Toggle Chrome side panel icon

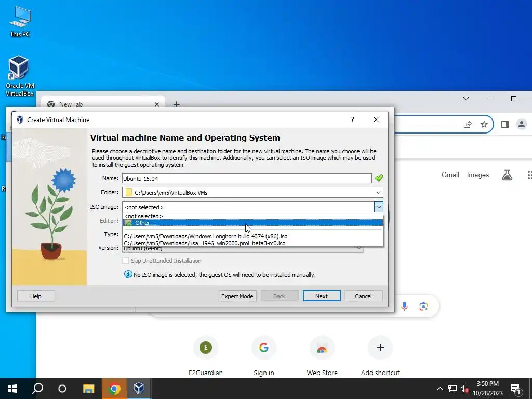505,124
